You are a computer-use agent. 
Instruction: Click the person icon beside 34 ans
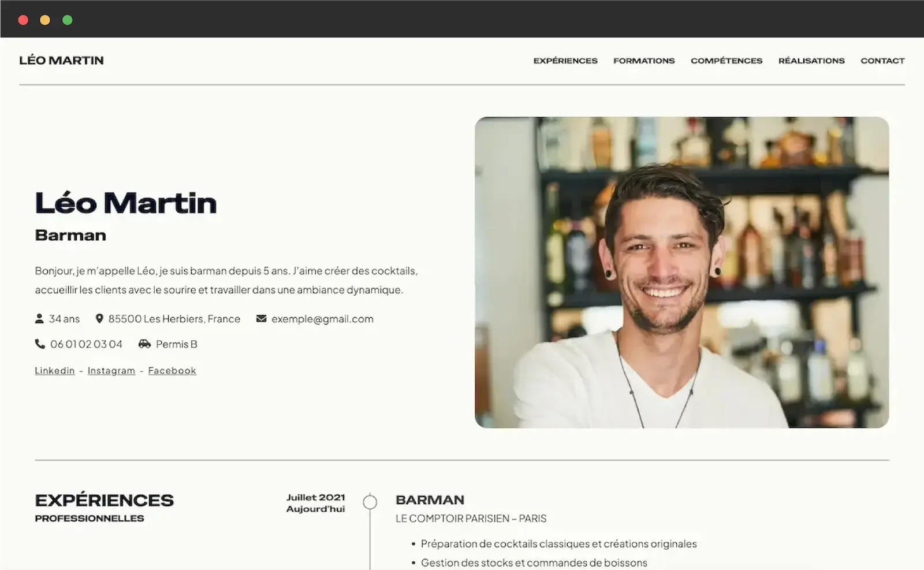pos(39,319)
